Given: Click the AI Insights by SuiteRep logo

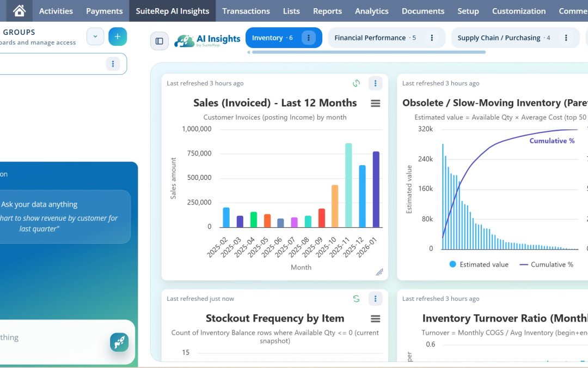Looking at the screenshot, I should pos(207,39).
